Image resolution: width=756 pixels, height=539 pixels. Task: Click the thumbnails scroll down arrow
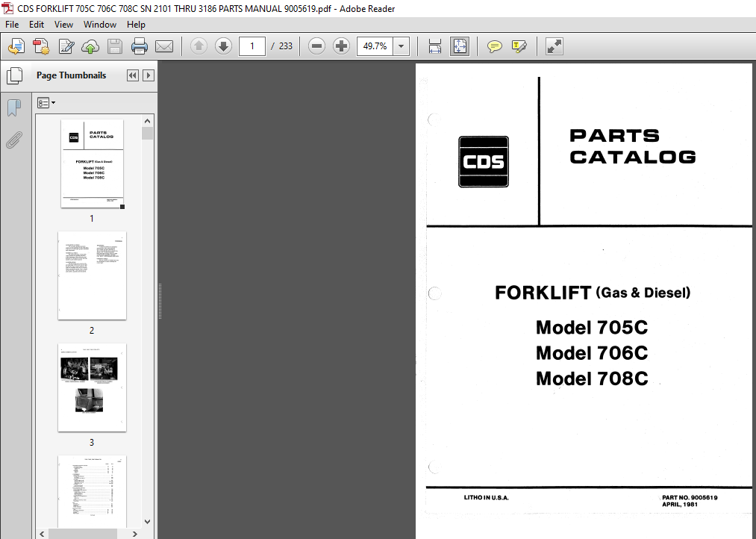click(x=148, y=522)
